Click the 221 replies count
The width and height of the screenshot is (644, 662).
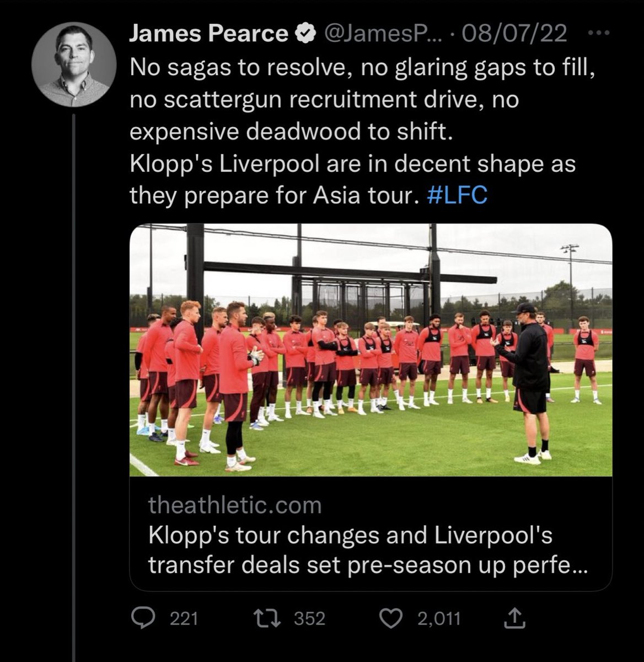[184, 618]
